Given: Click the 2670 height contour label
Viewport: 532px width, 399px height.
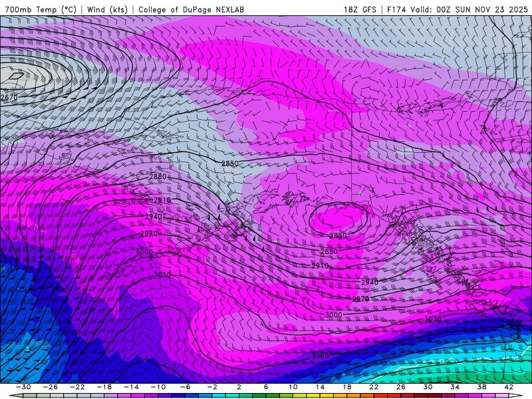Looking at the screenshot, I should [9, 98].
